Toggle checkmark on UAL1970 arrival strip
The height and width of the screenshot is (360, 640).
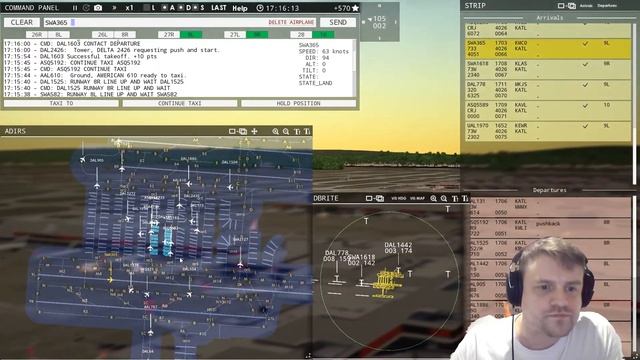tap(585, 126)
